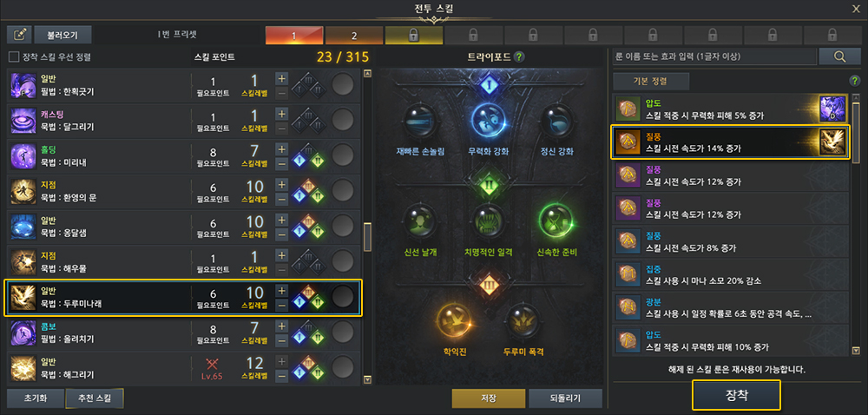Viewport: 868px width, 415px height.
Task: Decrease skill level of 묵법 : 환영의 문
Action: coord(282,199)
